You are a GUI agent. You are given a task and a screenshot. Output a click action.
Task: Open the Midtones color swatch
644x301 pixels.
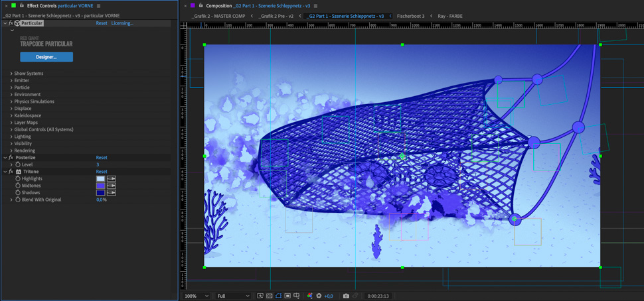click(100, 186)
